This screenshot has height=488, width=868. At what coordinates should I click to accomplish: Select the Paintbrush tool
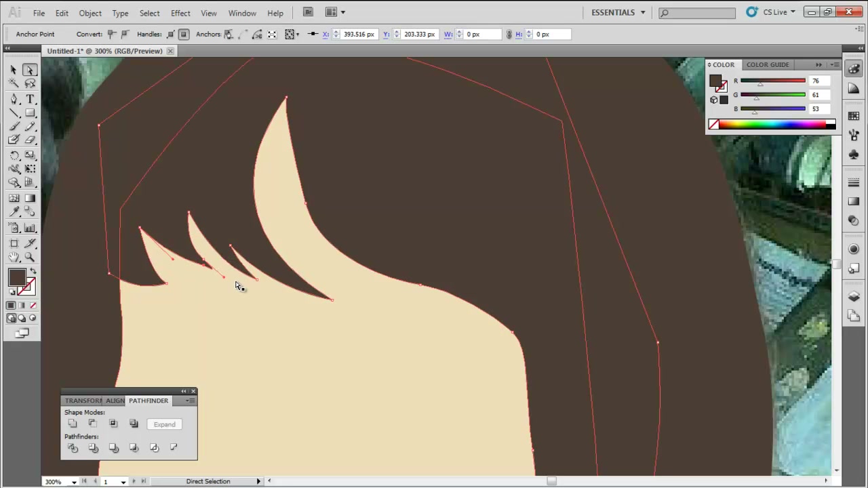14,126
